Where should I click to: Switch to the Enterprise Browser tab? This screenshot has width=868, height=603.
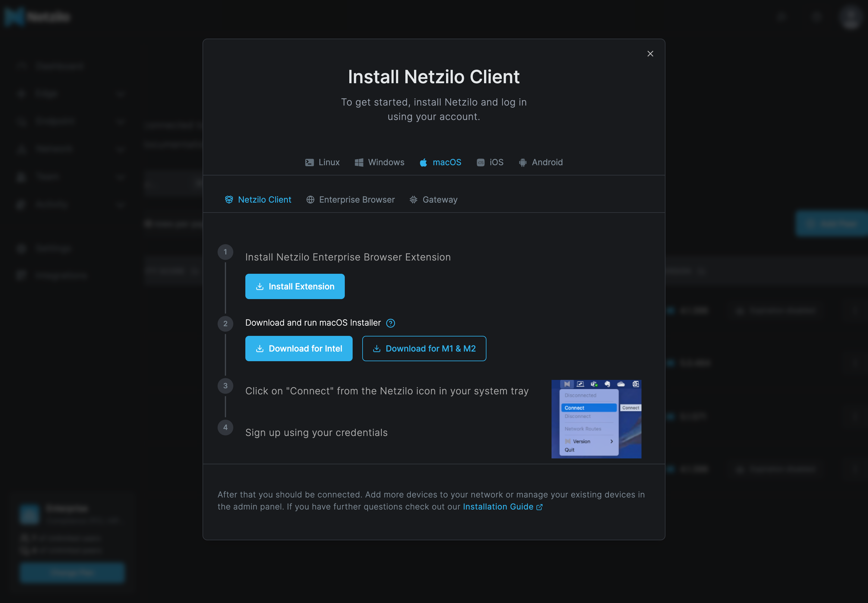tap(350, 200)
